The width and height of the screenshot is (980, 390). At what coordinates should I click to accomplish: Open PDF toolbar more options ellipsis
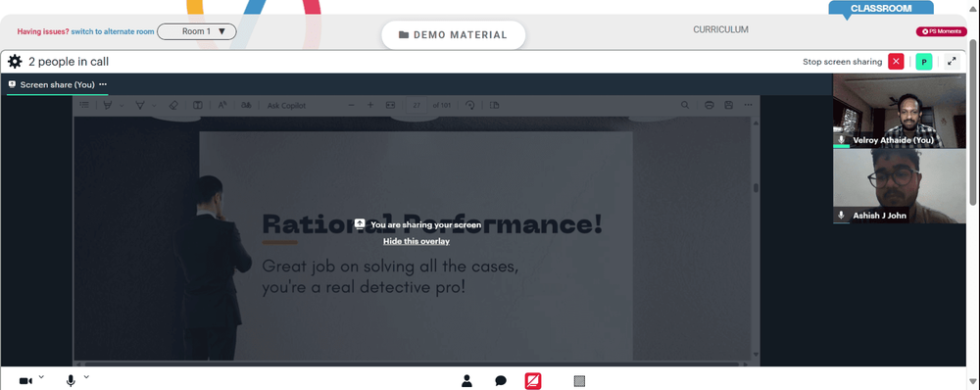pyautogui.click(x=748, y=105)
